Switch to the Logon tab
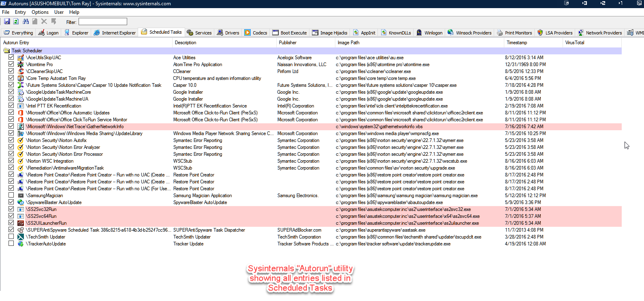Viewport: 644px width, 301px height. pos(49,33)
